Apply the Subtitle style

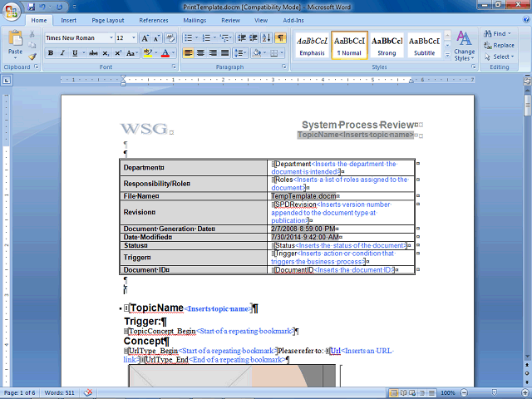(424, 46)
